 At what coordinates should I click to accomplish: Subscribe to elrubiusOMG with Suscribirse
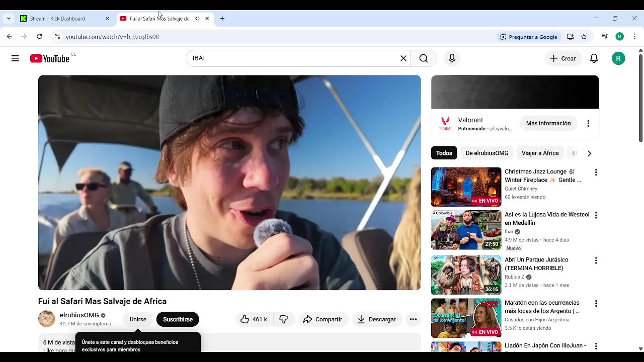tap(178, 319)
